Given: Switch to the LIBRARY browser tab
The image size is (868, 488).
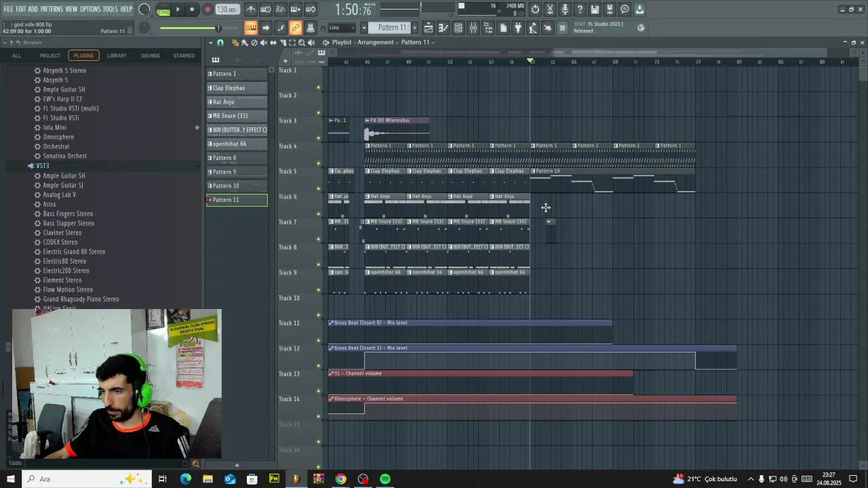Looking at the screenshot, I should click(x=117, y=56).
